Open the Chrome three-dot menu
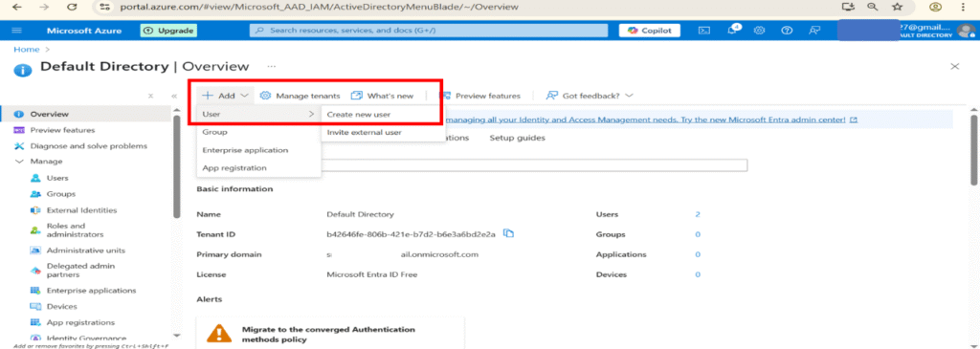The height and width of the screenshot is (349, 980). (962, 7)
